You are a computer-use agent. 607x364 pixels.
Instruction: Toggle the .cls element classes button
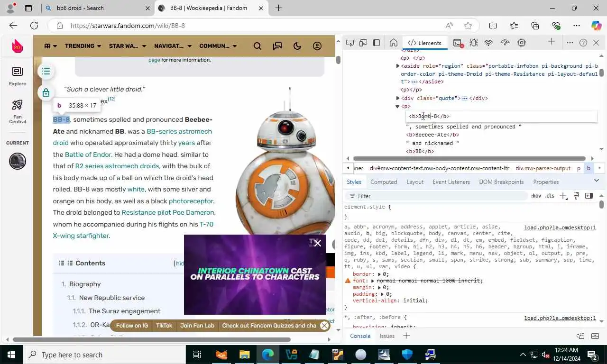click(x=550, y=196)
